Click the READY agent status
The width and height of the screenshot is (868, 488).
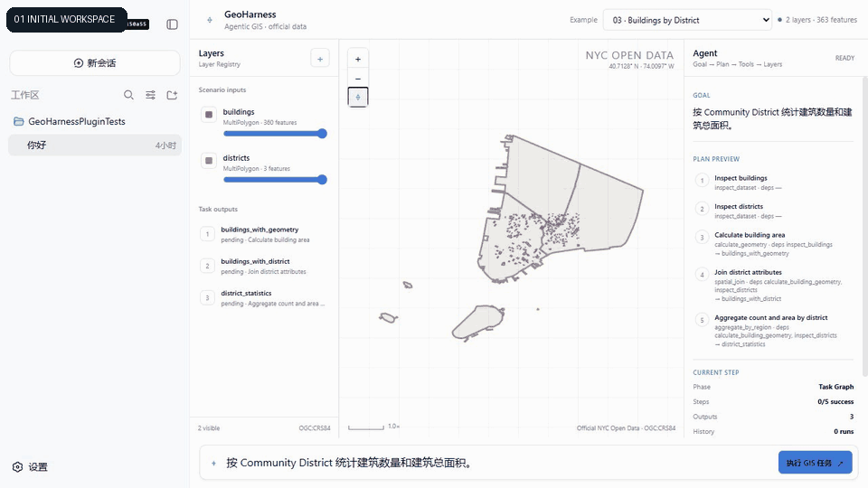pyautogui.click(x=844, y=58)
